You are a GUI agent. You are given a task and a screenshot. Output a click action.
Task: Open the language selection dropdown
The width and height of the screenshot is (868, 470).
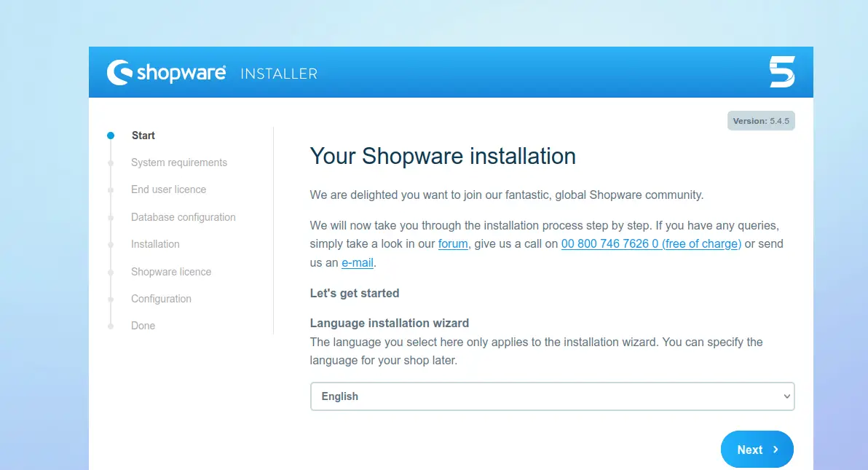[553, 396]
